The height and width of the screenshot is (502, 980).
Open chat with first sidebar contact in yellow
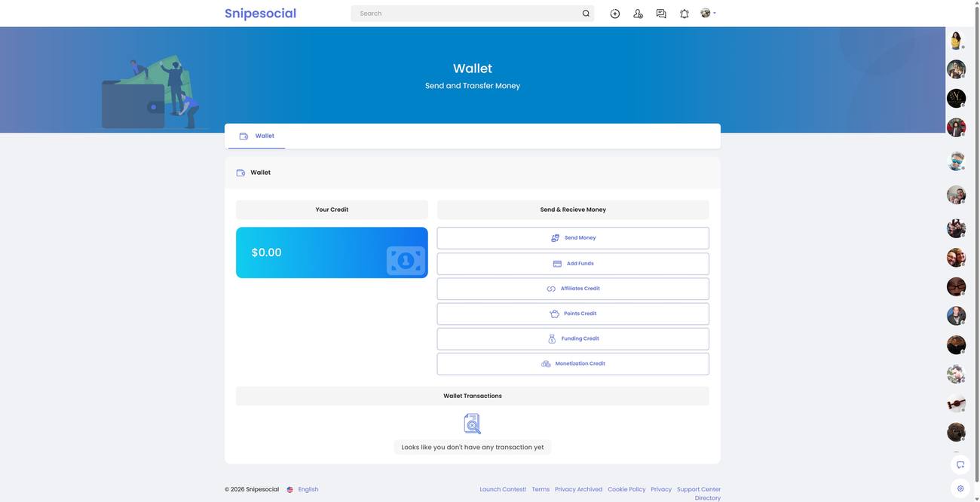[956, 41]
